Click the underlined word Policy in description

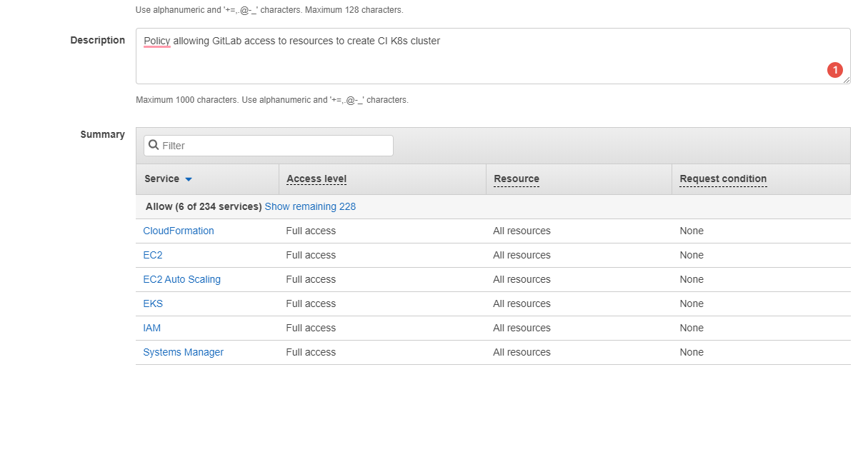coord(157,41)
